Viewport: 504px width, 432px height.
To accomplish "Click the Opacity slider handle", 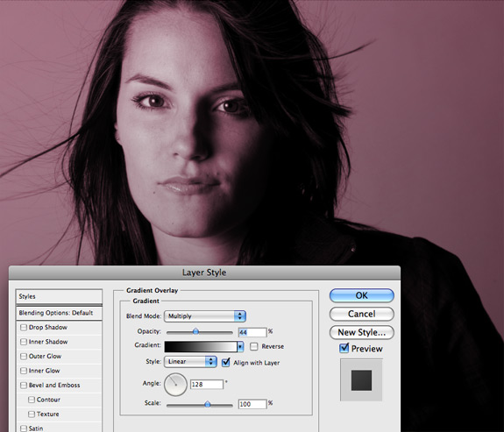I will coord(195,331).
